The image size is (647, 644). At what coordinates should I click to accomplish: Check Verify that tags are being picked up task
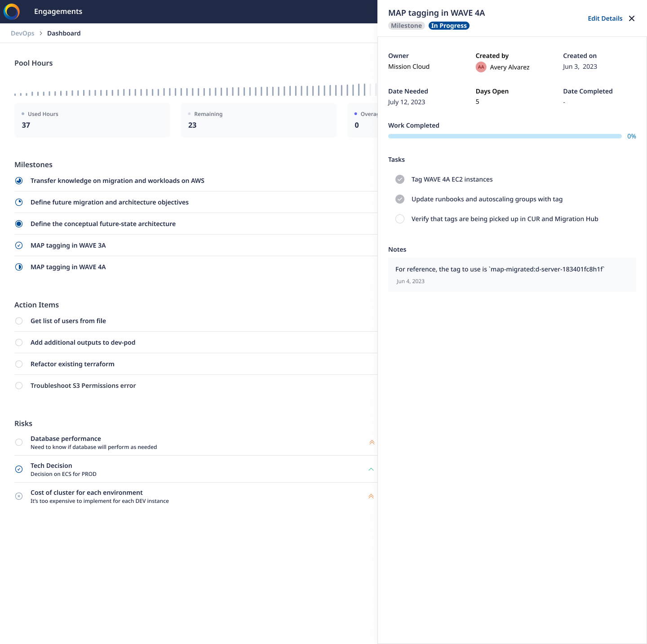tap(400, 219)
